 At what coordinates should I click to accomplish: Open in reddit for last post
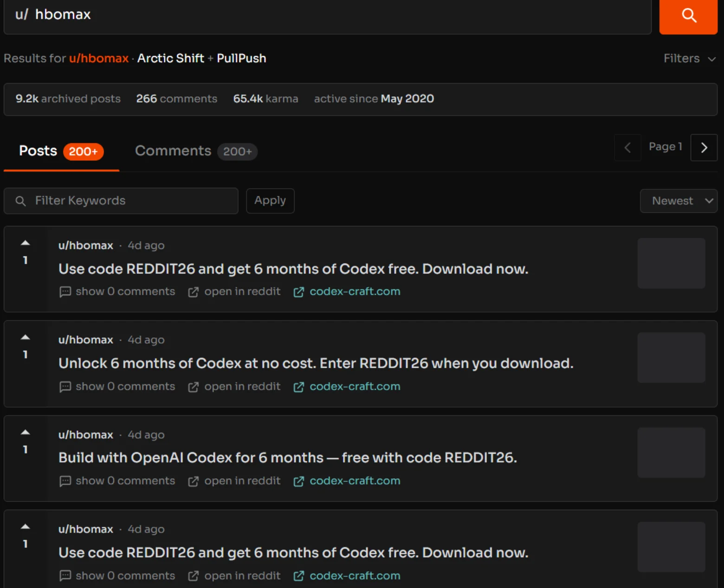pyautogui.click(x=234, y=576)
